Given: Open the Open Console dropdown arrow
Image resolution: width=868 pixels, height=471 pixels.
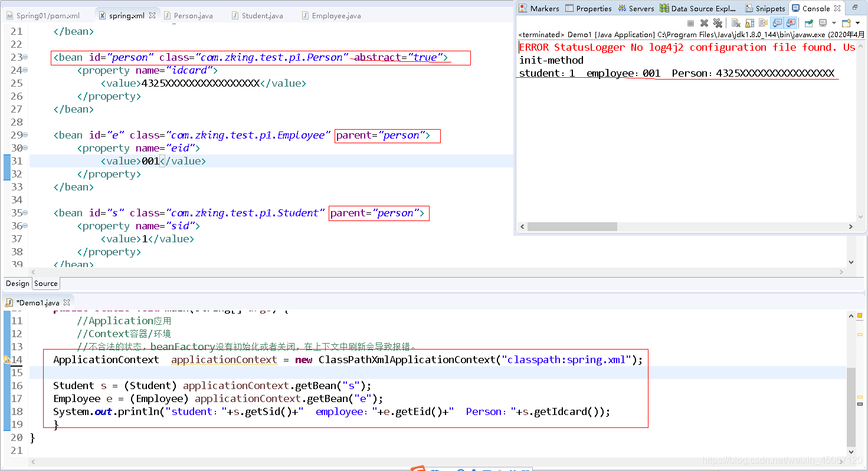Looking at the screenshot, I should pos(857,23).
